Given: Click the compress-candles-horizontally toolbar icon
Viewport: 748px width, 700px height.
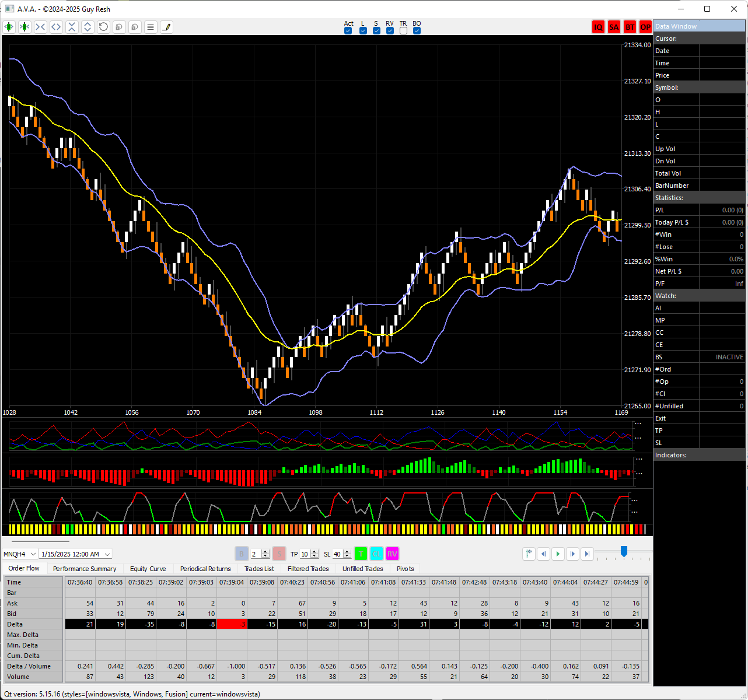Looking at the screenshot, I should 25,27.
